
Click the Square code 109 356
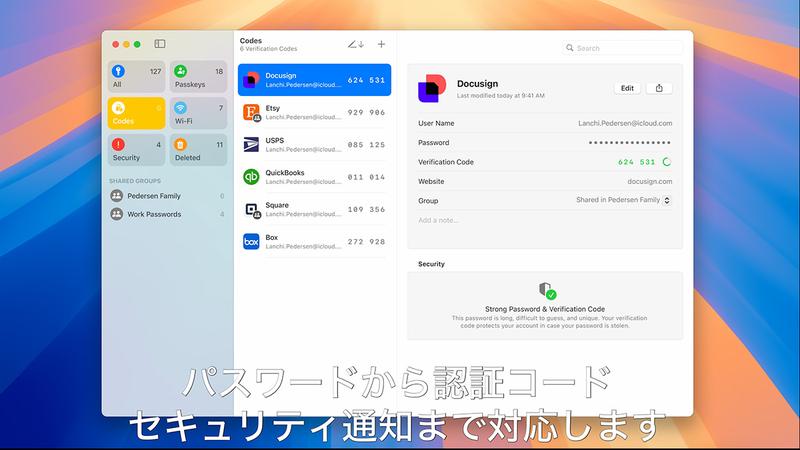tap(366, 210)
